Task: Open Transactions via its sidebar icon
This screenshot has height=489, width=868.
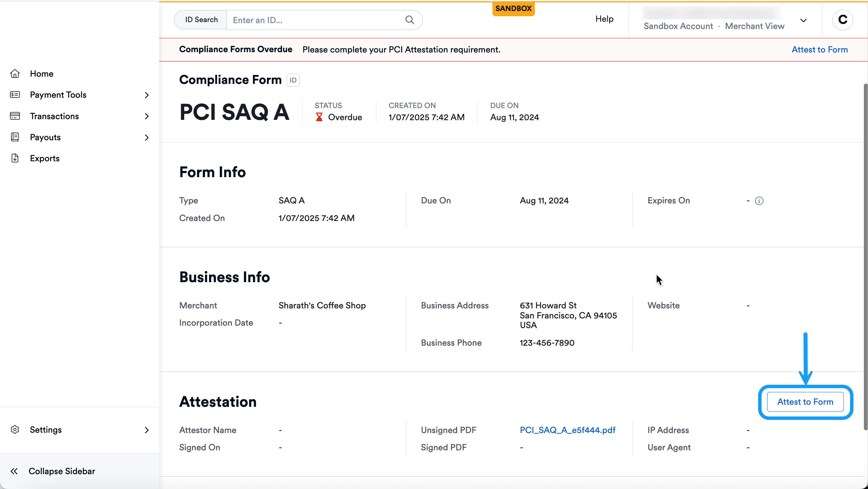Action: (x=15, y=116)
